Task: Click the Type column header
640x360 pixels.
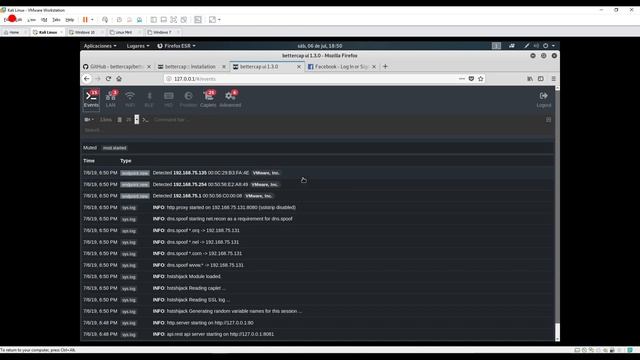Action: (x=126, y=161)
